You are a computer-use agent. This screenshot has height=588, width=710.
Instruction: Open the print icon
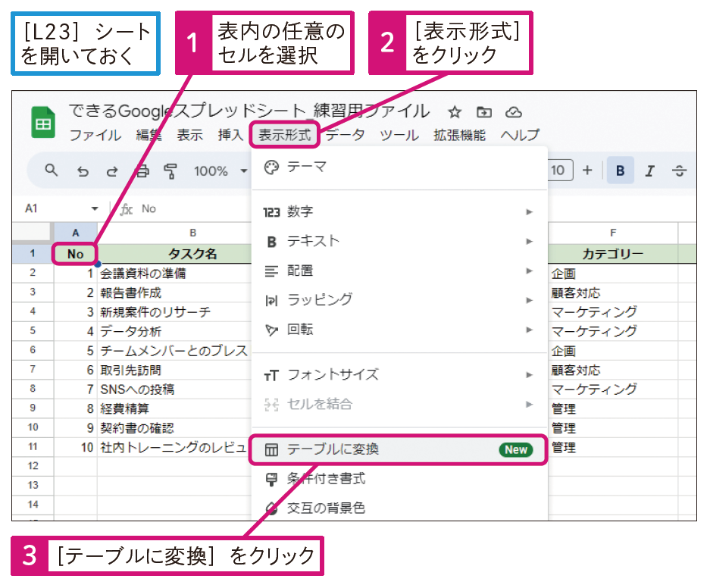click(x=143, y=171)
